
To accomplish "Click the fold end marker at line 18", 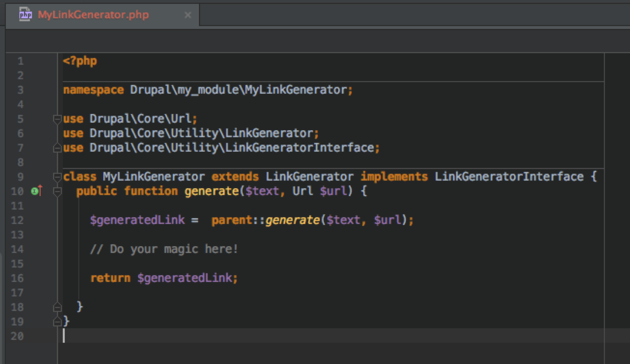I will [x=58, y=307].
